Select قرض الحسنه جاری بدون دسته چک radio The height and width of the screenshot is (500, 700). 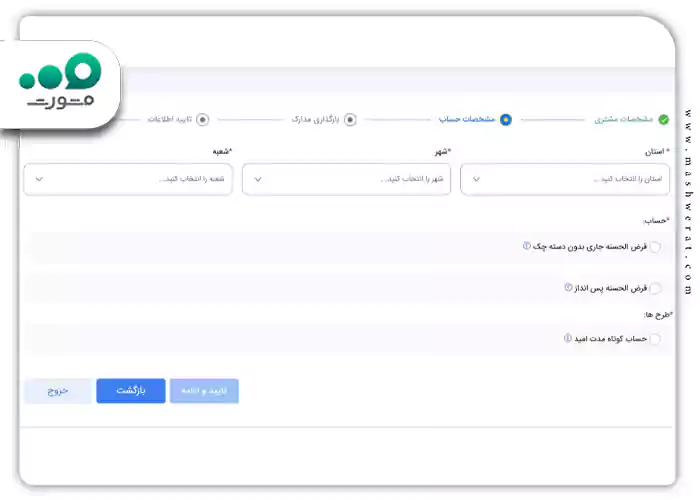655,247
